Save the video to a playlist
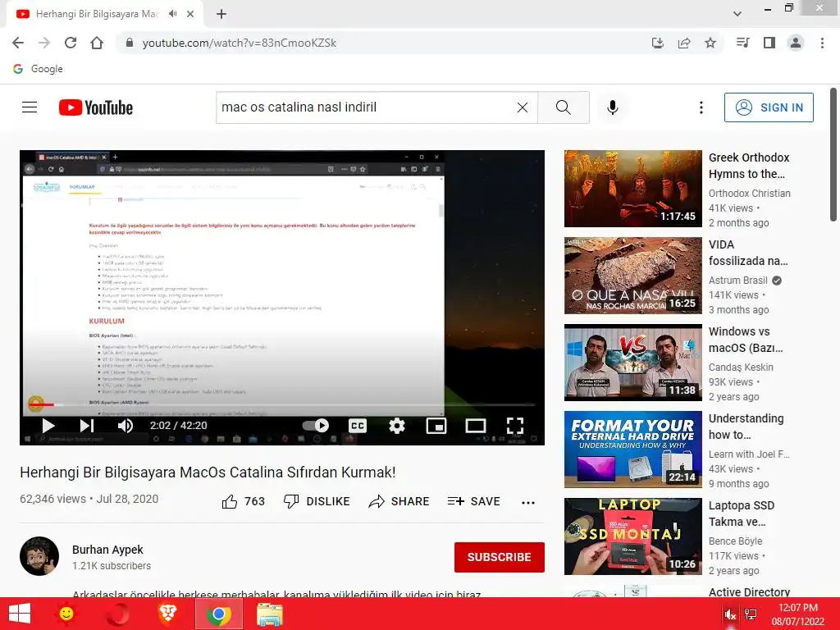This screenshot has height=630, width=840. click(x=473, y=501)
